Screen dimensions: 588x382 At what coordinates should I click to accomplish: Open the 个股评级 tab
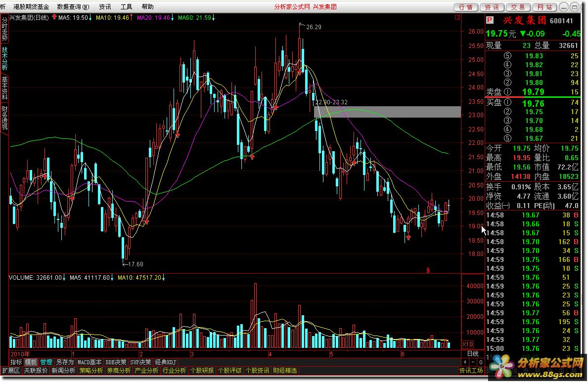(230, 370)
